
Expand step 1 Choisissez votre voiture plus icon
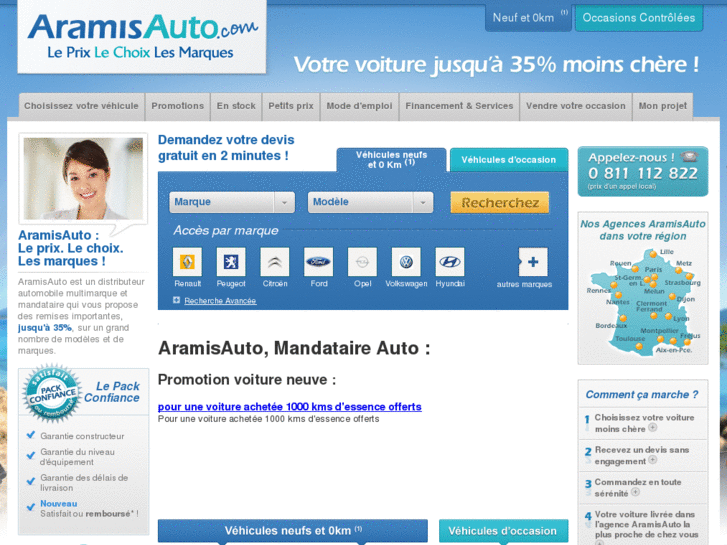(652, 428)
